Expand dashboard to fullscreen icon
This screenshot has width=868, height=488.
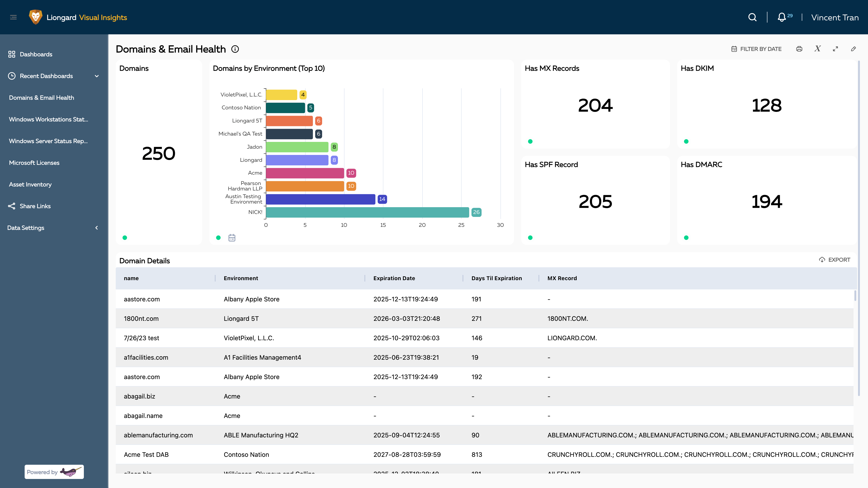tap(835, 49)
